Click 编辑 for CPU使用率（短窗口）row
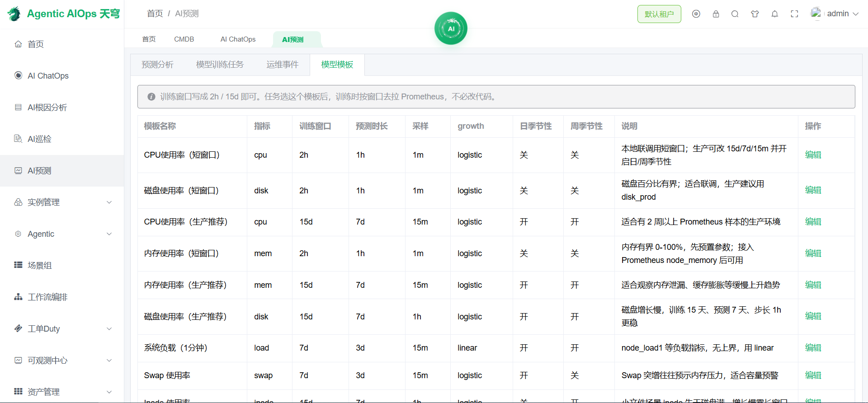 pos(813,155)
